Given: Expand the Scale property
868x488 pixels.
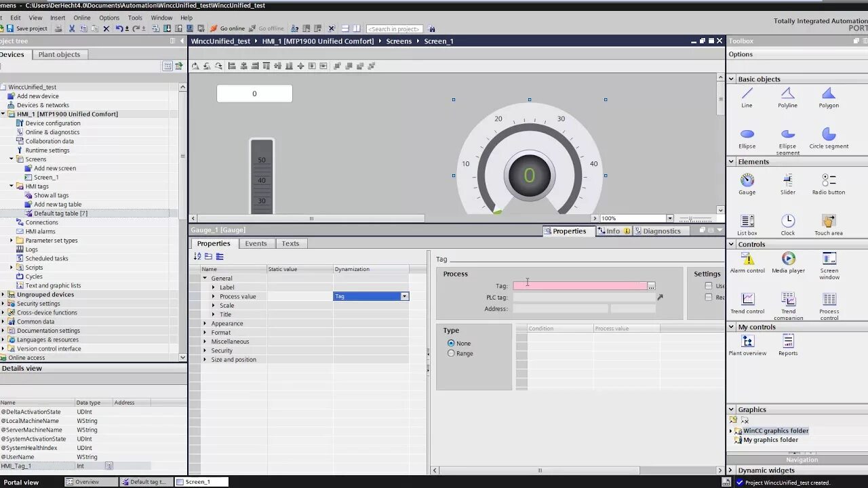Looking at the screenshot, I should 213,305.
